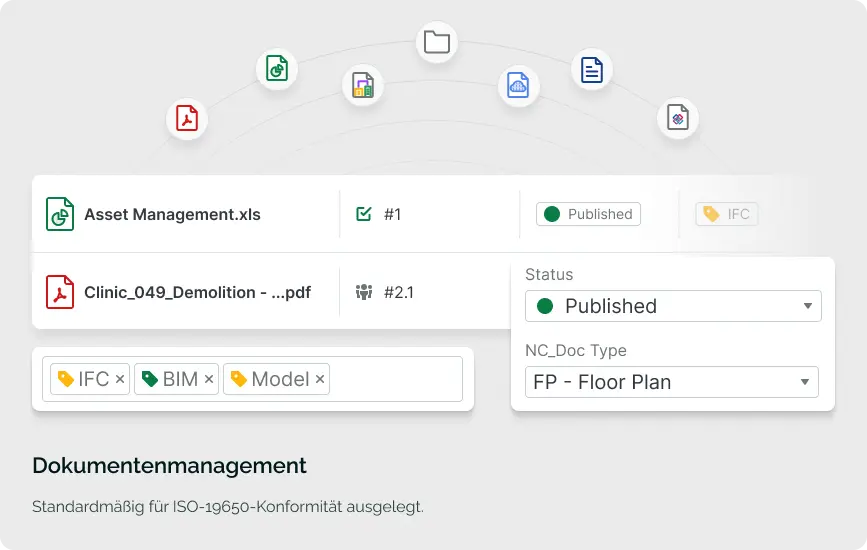Click the green spreadsheet chart icon in the arc

point(276,69)
